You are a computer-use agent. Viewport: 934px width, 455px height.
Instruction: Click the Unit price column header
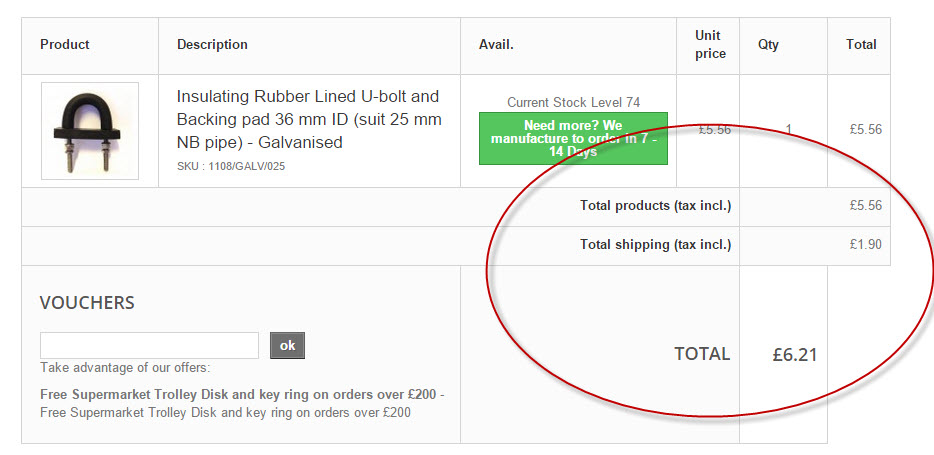click(x=709, y=45)
